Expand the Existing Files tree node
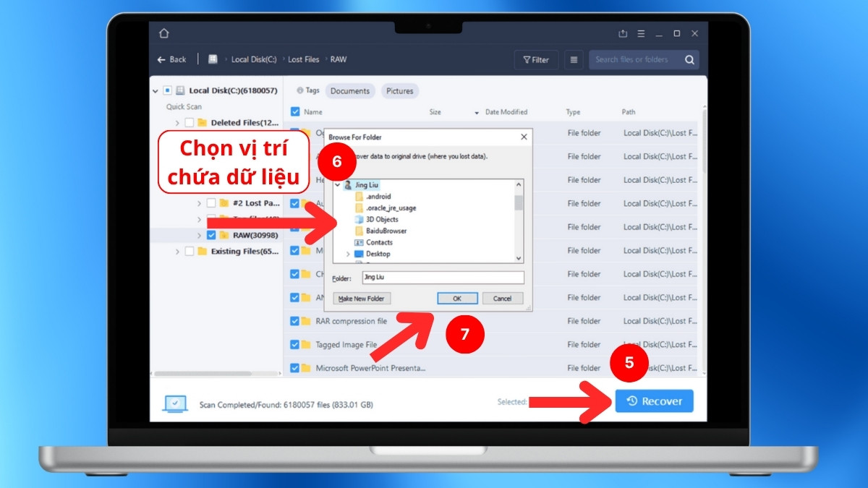Screen dimensions: 868x488 177,252
